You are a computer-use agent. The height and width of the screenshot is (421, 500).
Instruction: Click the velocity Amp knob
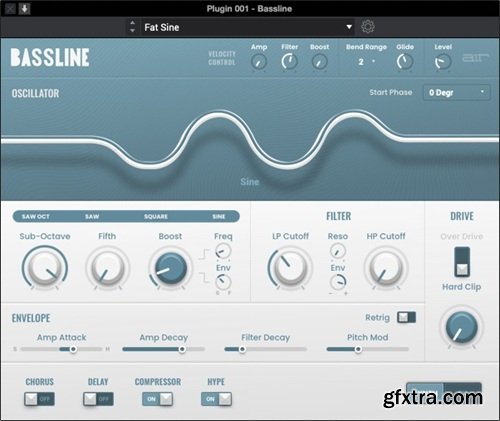click(259, 62)
